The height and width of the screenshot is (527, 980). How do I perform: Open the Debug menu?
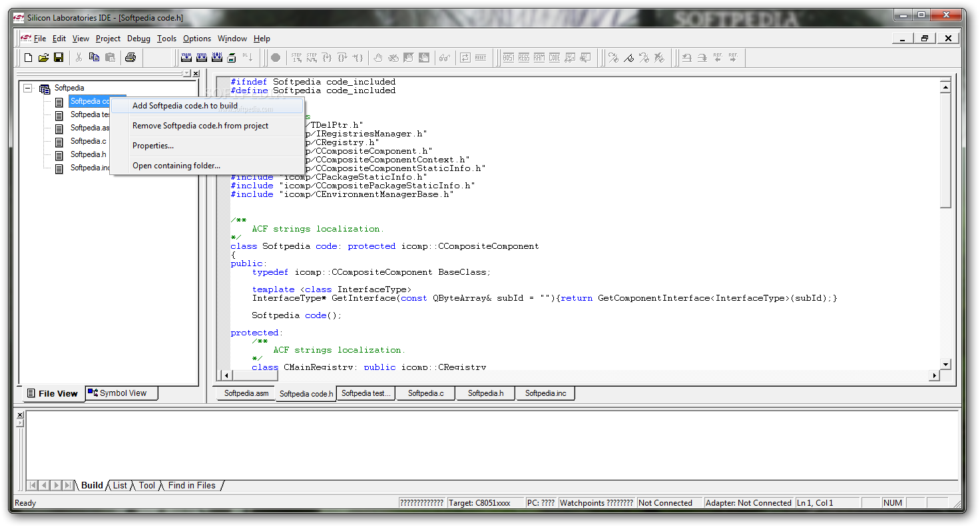point(138,39)
